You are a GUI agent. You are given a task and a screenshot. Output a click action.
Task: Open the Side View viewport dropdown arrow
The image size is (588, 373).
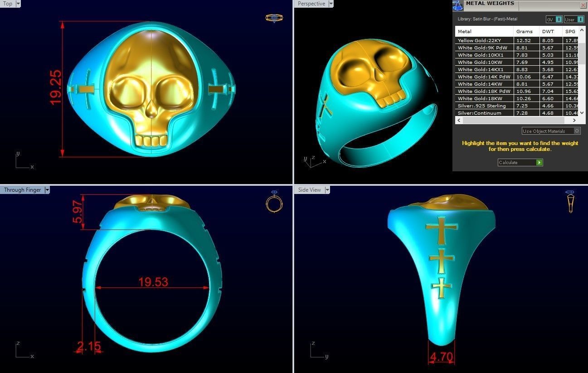point(327,190)
